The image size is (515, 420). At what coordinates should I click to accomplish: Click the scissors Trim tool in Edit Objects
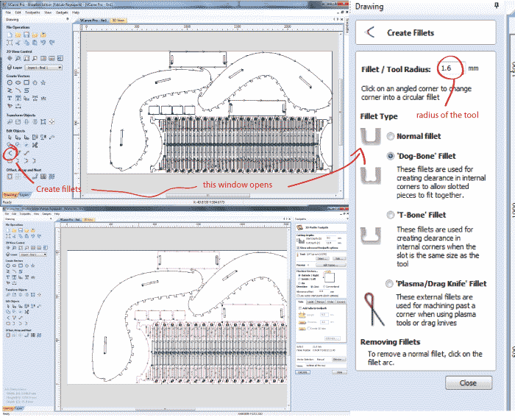tap(35, 145)
